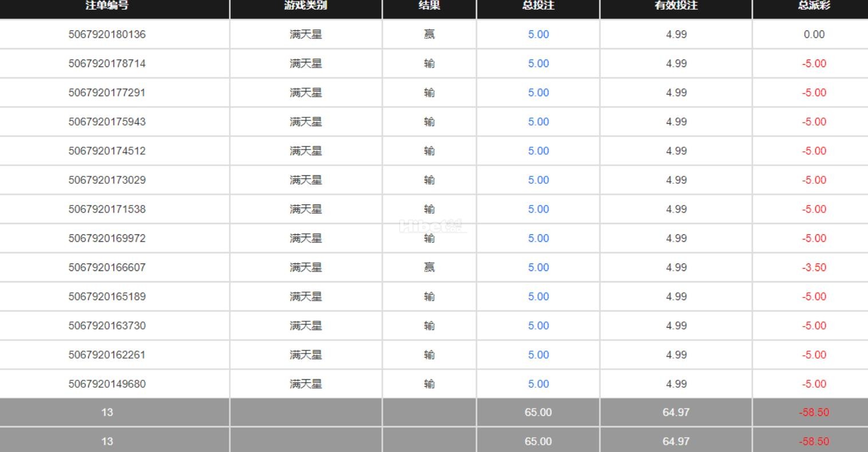Click the 5.00 link for bet 5067920180136
Image resolution: width=868 pixels, height=452 pixels.
tap(538, 34)
